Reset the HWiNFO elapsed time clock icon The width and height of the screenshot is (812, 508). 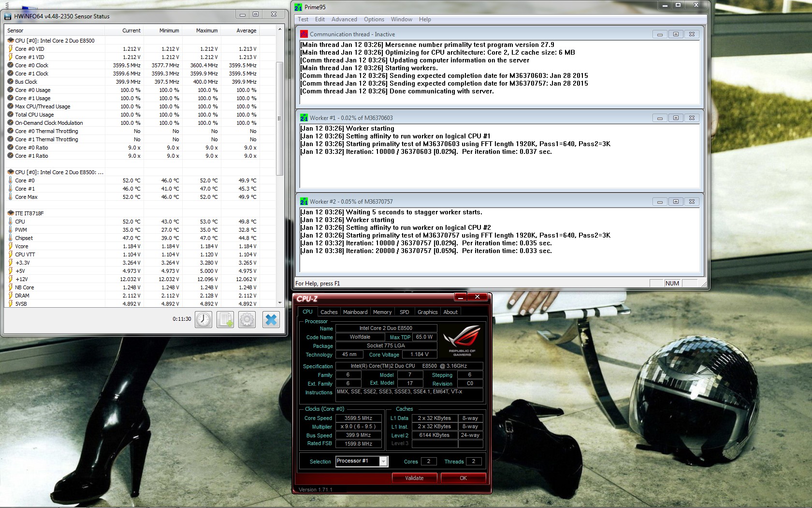(x=203, y=319)
